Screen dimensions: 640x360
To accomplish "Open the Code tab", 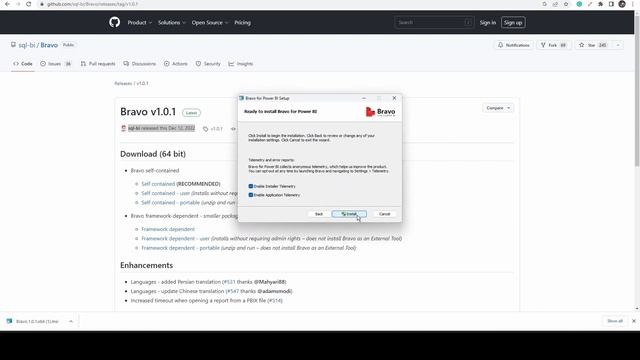I will (x=22, y=64).
